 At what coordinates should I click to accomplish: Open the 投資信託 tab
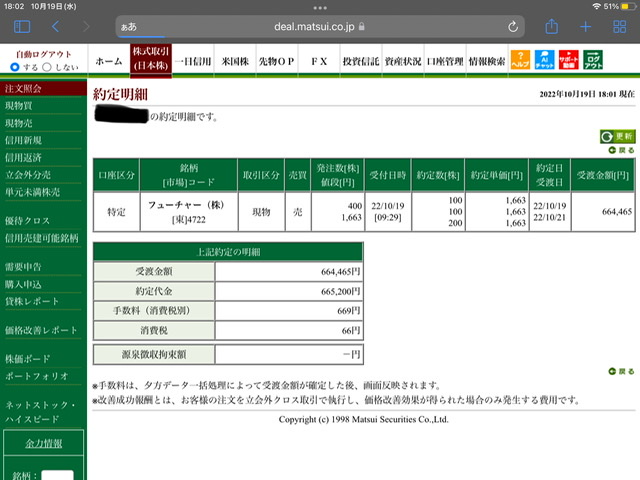(361, 61)
